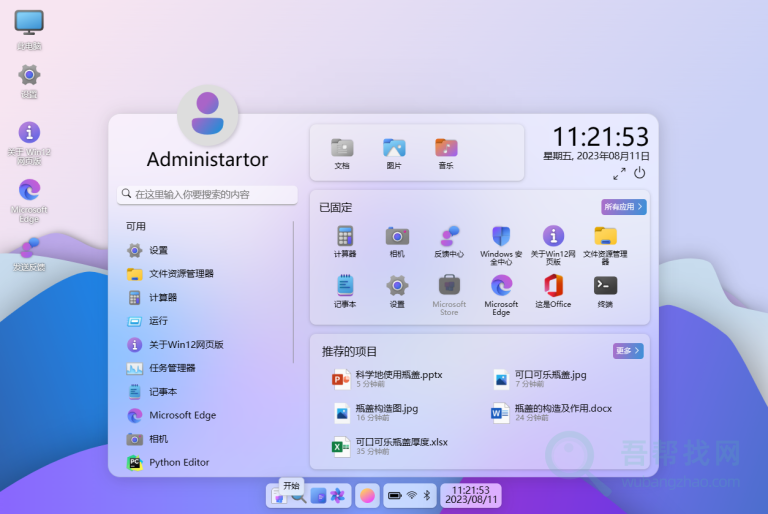This screenshot has width=768, height=514.
Task: Open the 音乐 (Music) folder shortcut
Action: tap(446, 151)
